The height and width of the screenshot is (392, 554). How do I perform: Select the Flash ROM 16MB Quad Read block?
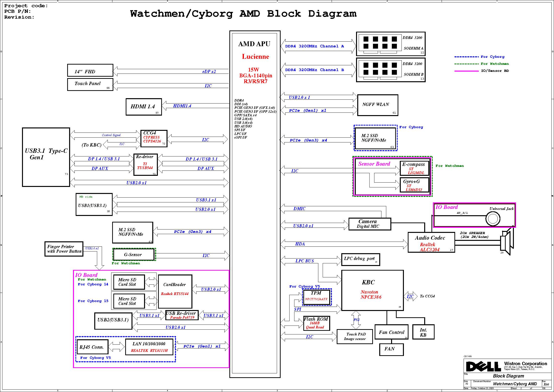pos(317,323)
